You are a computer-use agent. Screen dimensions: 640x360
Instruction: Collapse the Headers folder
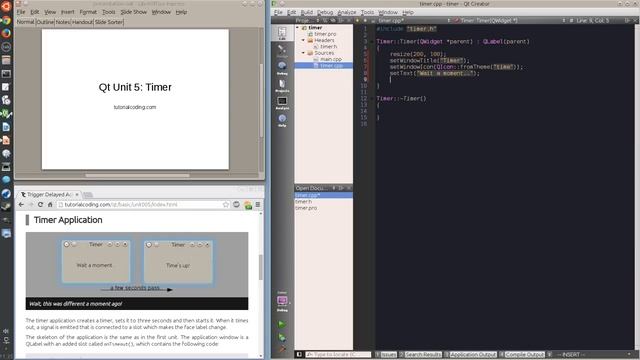click(303, 40)
